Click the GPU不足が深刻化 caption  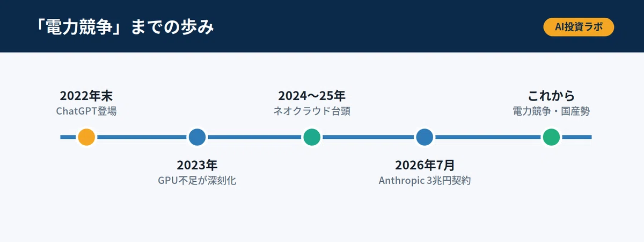[x=197, y=181]
